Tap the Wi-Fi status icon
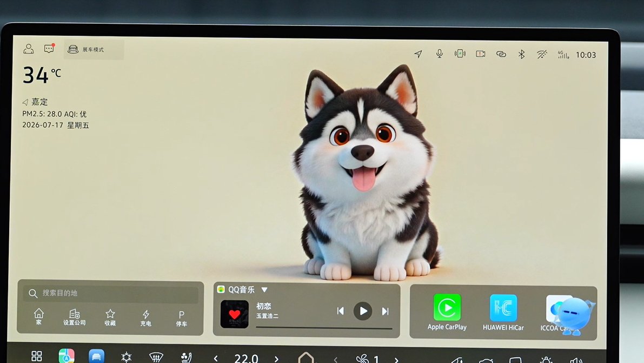 click(542, 55)
